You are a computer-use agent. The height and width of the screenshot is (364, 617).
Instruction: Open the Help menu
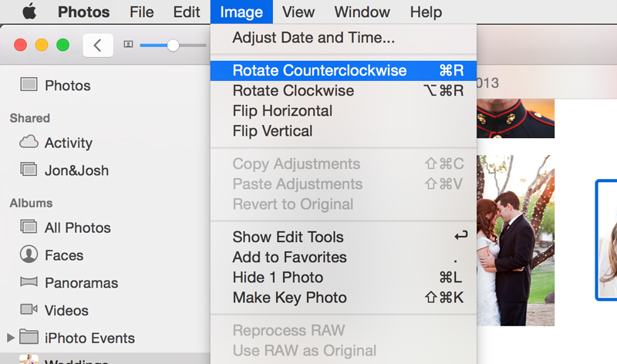click(426, 12)
